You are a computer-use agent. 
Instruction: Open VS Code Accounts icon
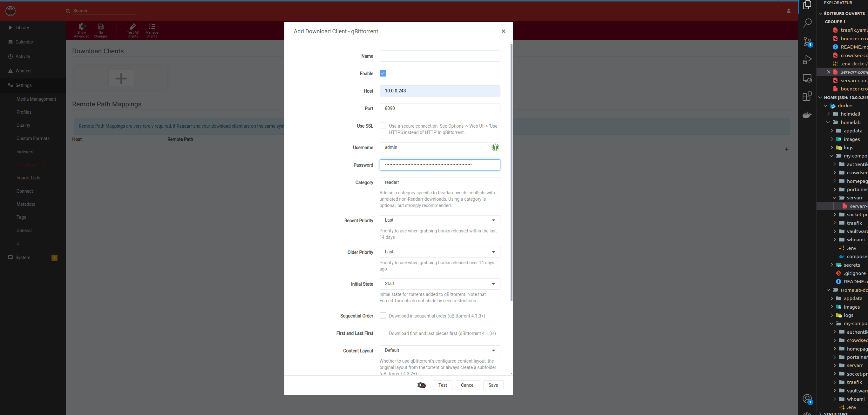(x=807, y=399)
